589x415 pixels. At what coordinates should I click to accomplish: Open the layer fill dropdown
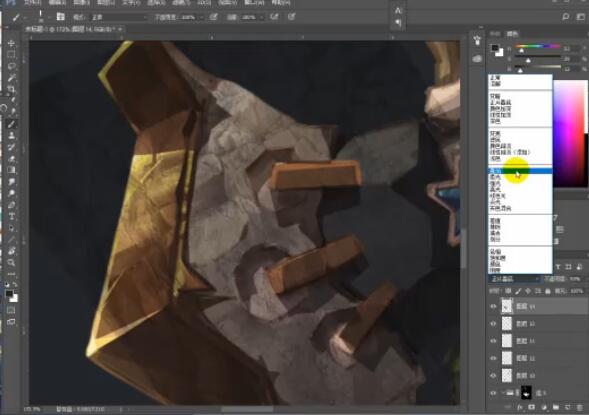pos(577,291)
